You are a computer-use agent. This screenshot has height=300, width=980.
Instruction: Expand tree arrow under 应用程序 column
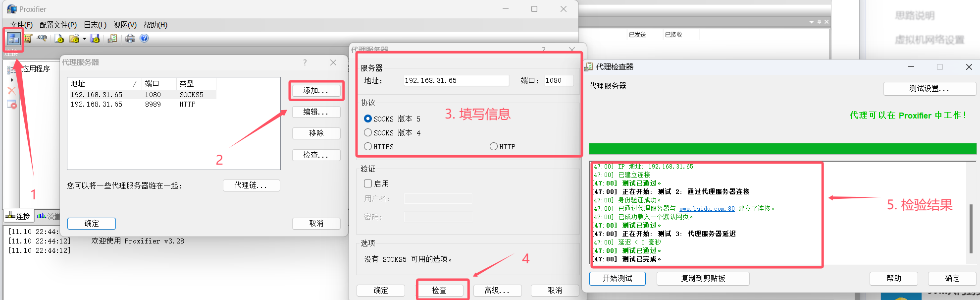pyautogui.click(x=12, y=80)
